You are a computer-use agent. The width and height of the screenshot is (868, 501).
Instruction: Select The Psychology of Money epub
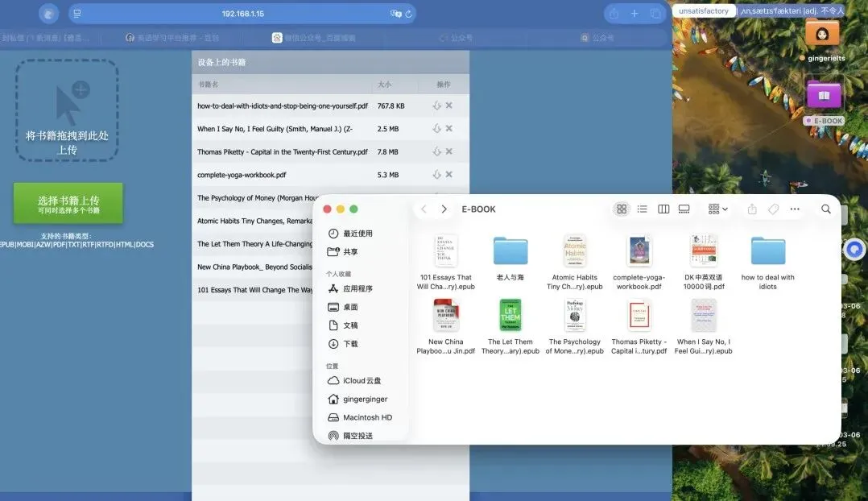coord(575,327)
